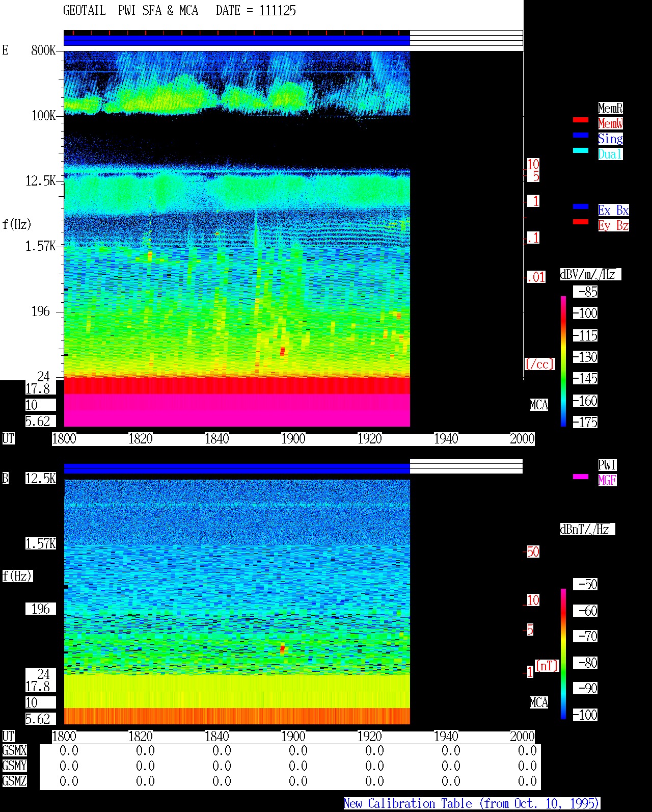Click the f(Hz) axis label on B panel
This screenshot has width=652, height=812.
click(17, 577)
